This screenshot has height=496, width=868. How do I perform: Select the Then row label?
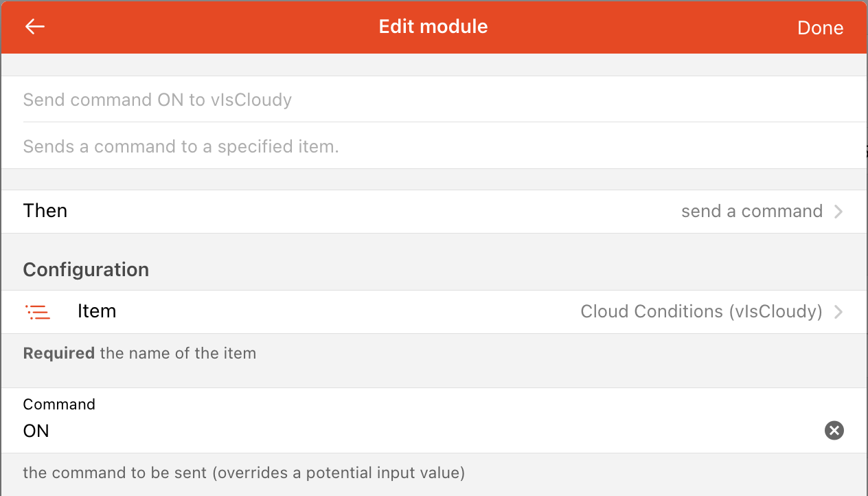(45, 211)
